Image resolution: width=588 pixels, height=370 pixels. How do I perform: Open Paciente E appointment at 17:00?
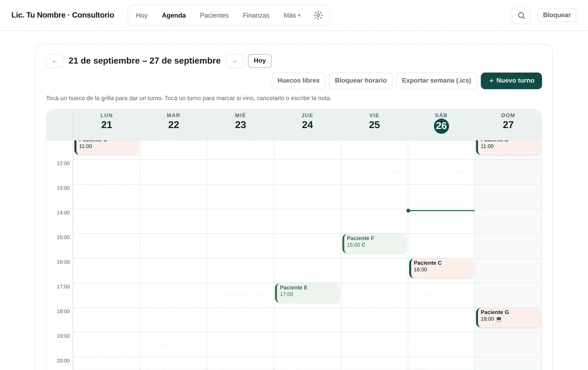point(308,293)
